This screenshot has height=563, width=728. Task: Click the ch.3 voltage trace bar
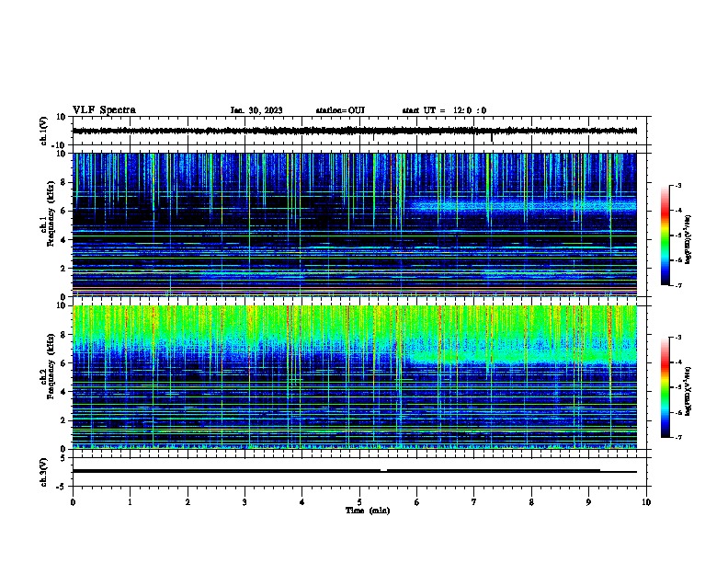(354, 471)
